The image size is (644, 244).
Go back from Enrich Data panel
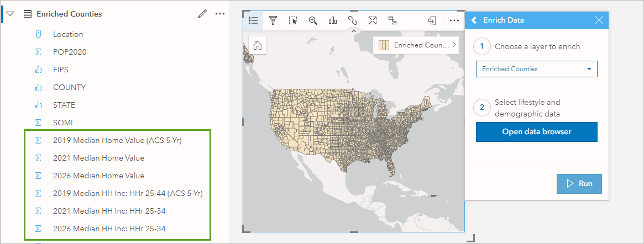474,20
